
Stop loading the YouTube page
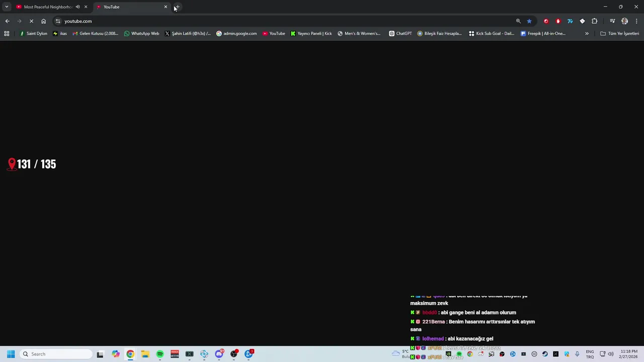tap(31, 21)
